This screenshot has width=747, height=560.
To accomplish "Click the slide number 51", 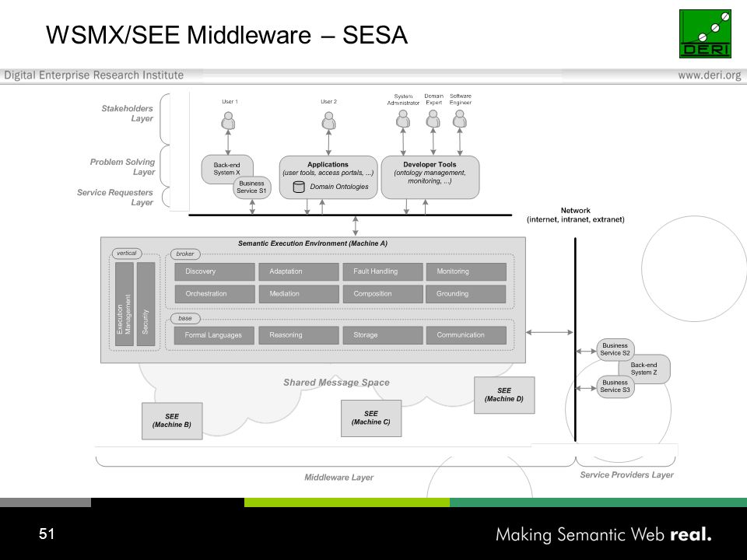I will tap(47, 534).
